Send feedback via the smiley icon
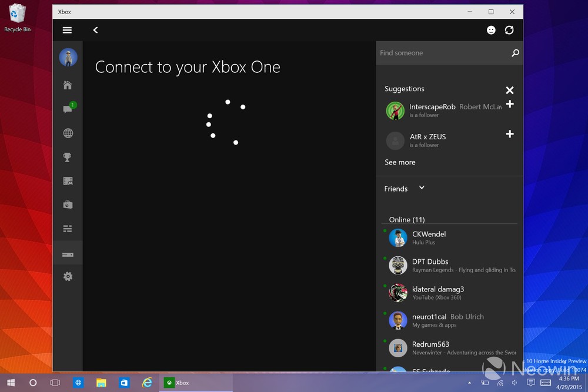The image size is (588, 392). 491,30
